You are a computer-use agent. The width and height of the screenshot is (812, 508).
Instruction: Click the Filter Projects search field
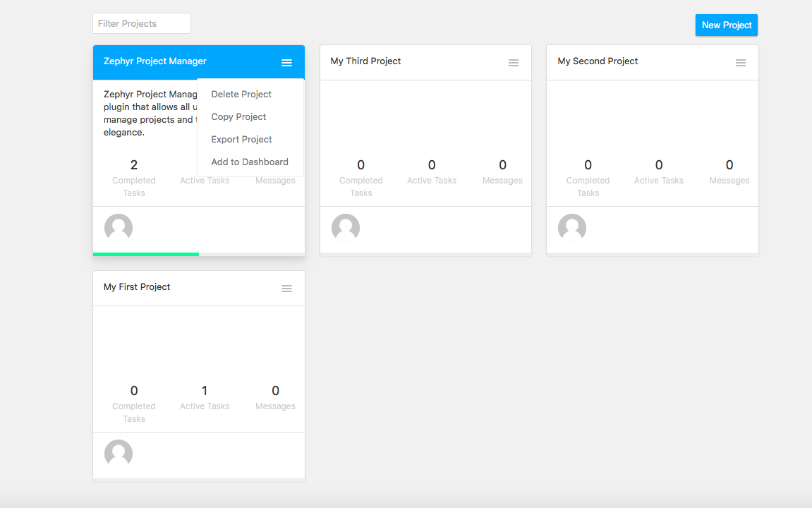point(141,23)
